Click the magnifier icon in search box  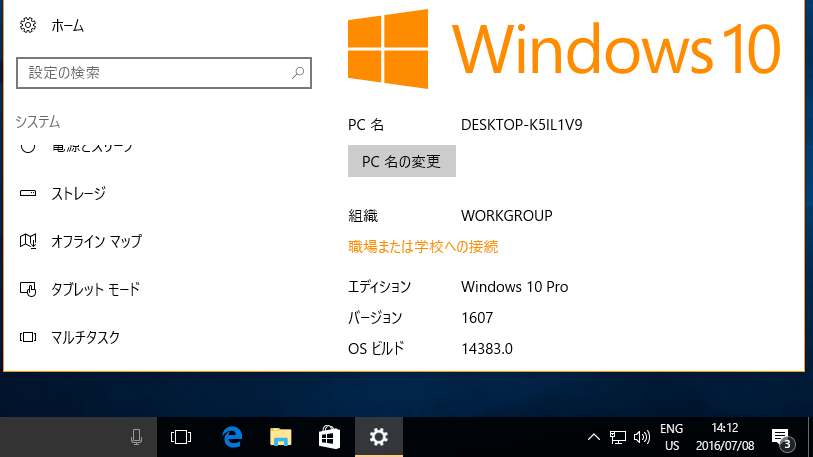click(x=298, y=73)
